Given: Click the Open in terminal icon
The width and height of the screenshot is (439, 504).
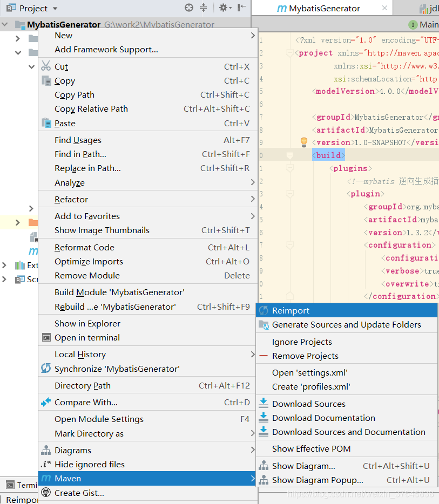Looking at the screenshot, I should [46, 337].
